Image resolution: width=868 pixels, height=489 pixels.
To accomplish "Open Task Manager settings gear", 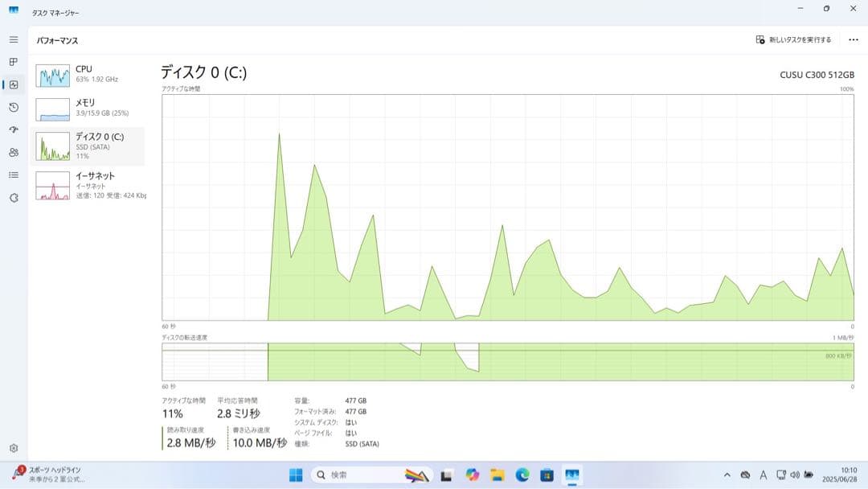I will [x=14, y=448].
